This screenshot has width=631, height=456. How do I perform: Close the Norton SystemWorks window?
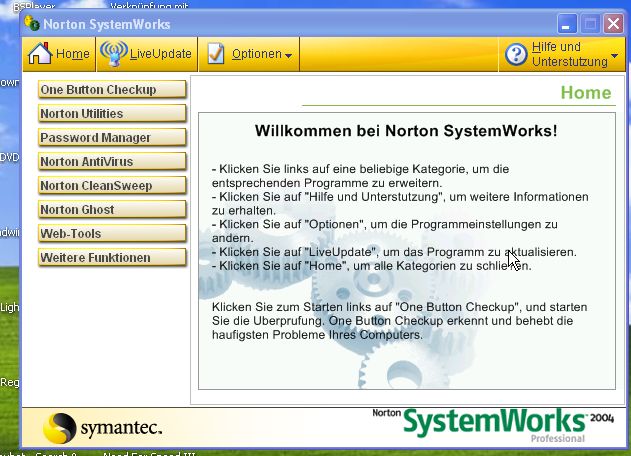pyautogui.click(x=613, y=24)
